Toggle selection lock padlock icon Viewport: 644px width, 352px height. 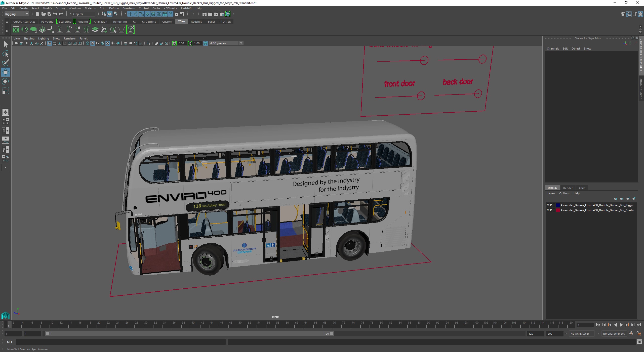point(176,14)
